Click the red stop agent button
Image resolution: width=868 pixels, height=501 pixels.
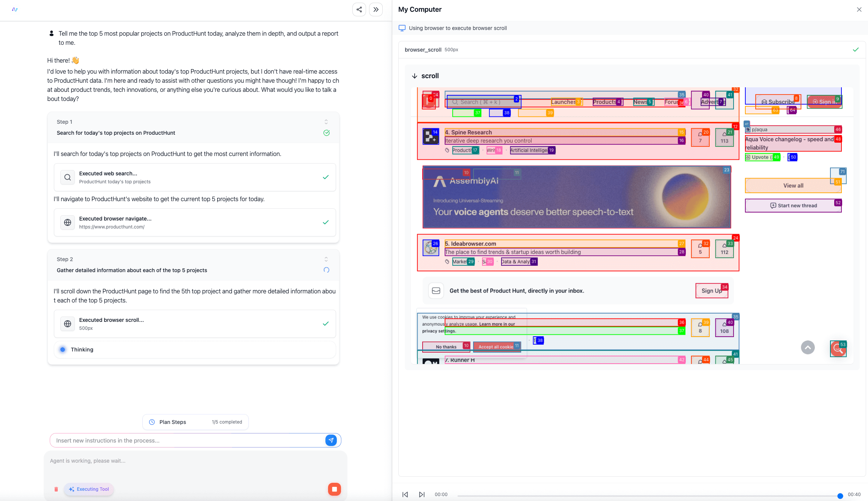pos(334,489)
